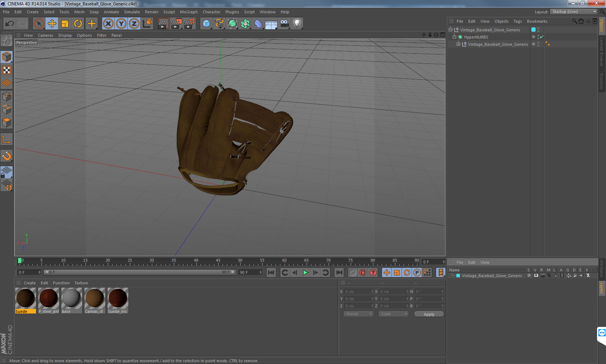The width and height of the screenshot is (606, 364).
Task: Open Render Settings icon
Action: click(190, 24)
